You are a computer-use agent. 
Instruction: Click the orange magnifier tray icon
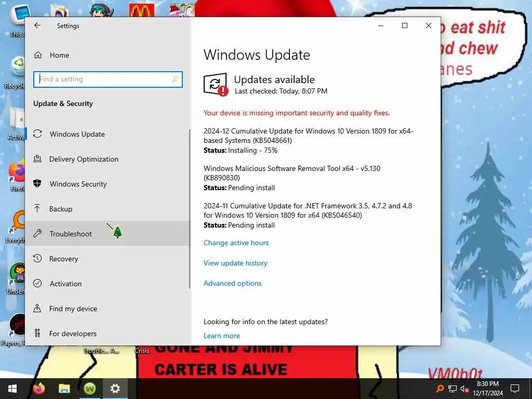point(440,389)
